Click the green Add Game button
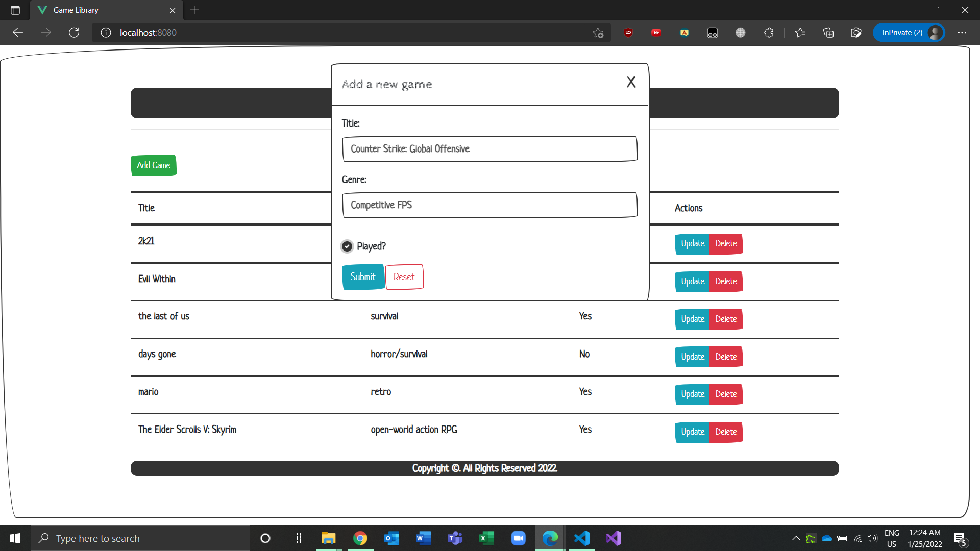The width and height of the screenshot is (980, 551). coord(154,166)
